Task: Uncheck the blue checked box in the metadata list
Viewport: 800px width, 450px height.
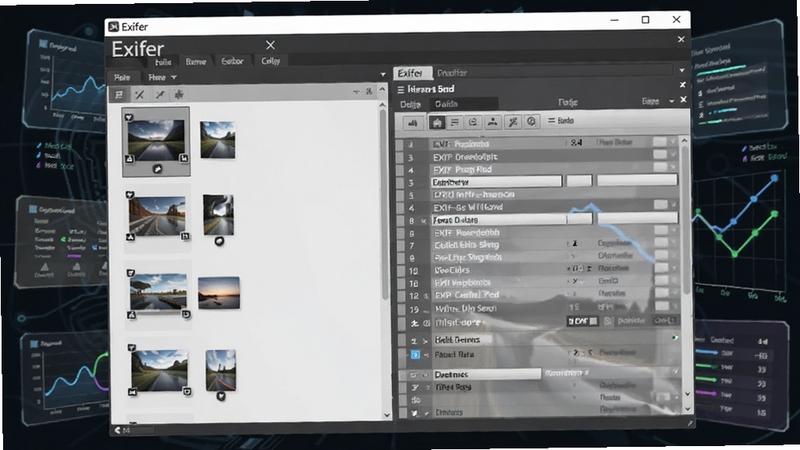Action: click(415, 355)
